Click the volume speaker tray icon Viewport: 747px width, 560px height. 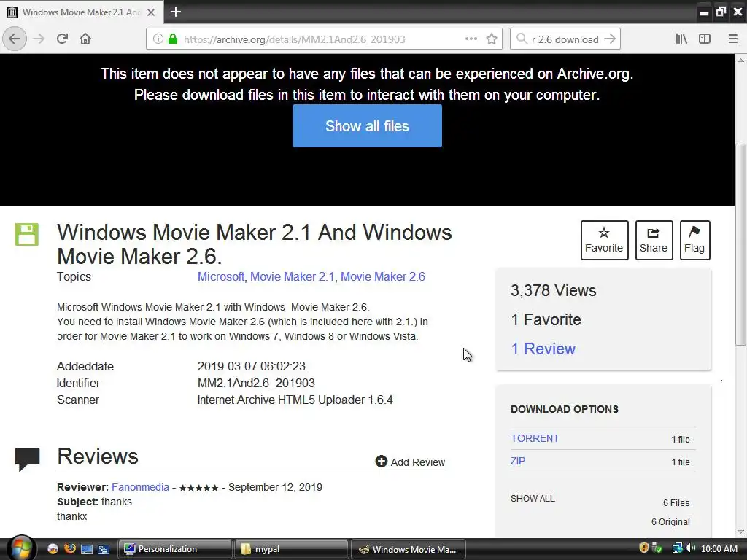coord(691,548)
